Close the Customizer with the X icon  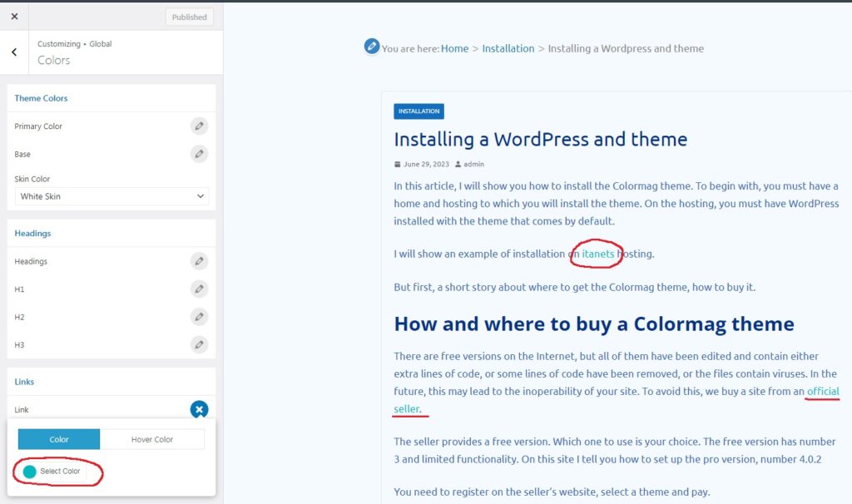coord(15,17)
